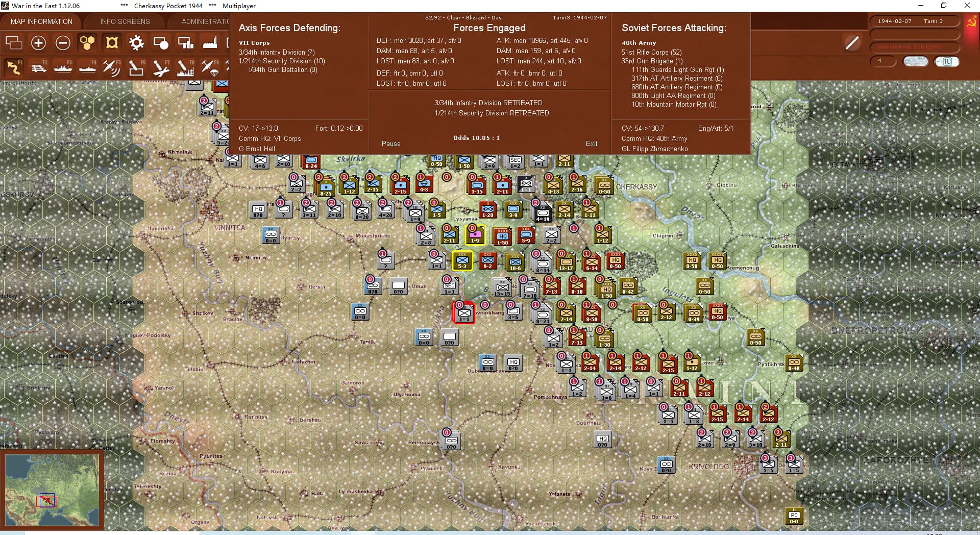Click 33rd Gun Brigade attacker entry

pos(652,61)
